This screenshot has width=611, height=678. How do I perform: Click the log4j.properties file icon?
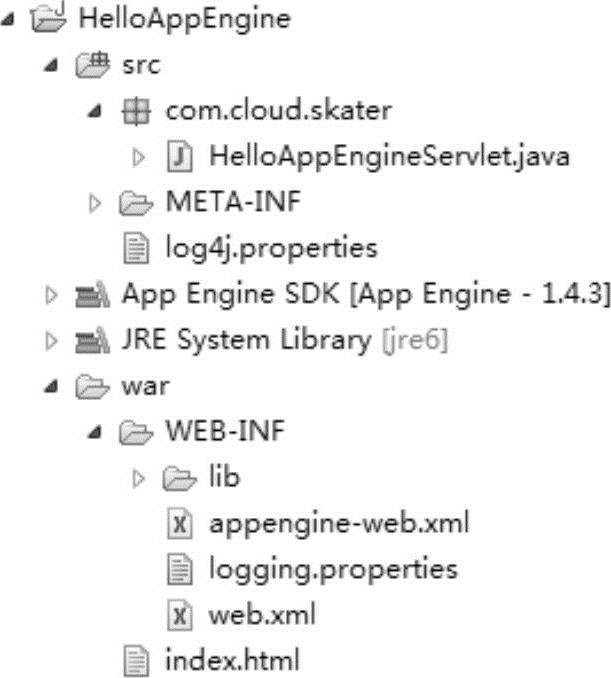click(x=133, y=247)
